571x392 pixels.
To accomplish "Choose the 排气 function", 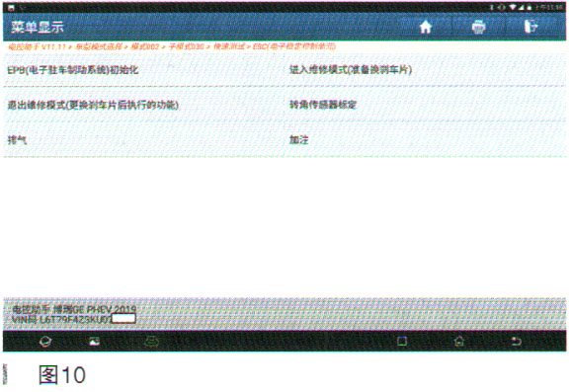I will coord(17,140).
